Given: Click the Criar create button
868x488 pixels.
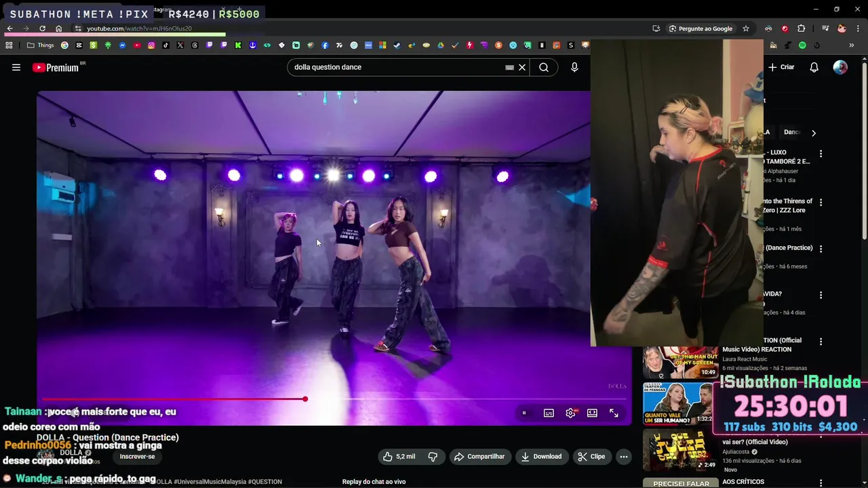Looking at the screenshot, I should [781, 67].
